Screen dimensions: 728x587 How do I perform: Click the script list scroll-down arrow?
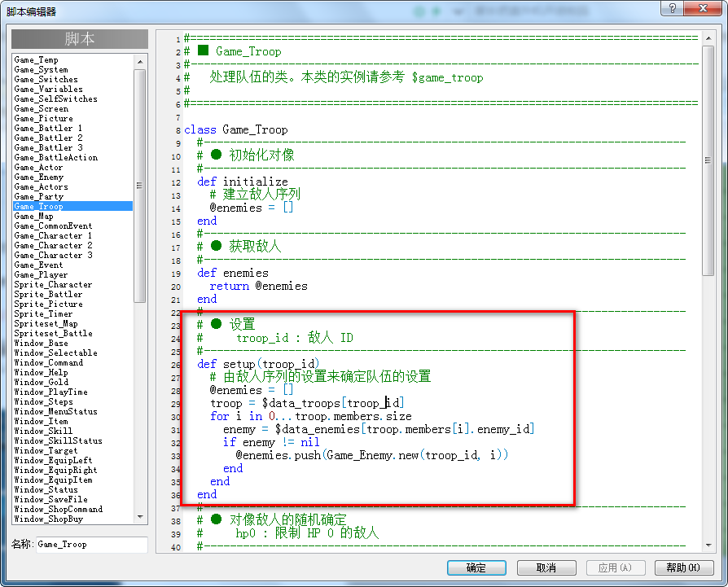pyautogui.click(x=140, y=517)
